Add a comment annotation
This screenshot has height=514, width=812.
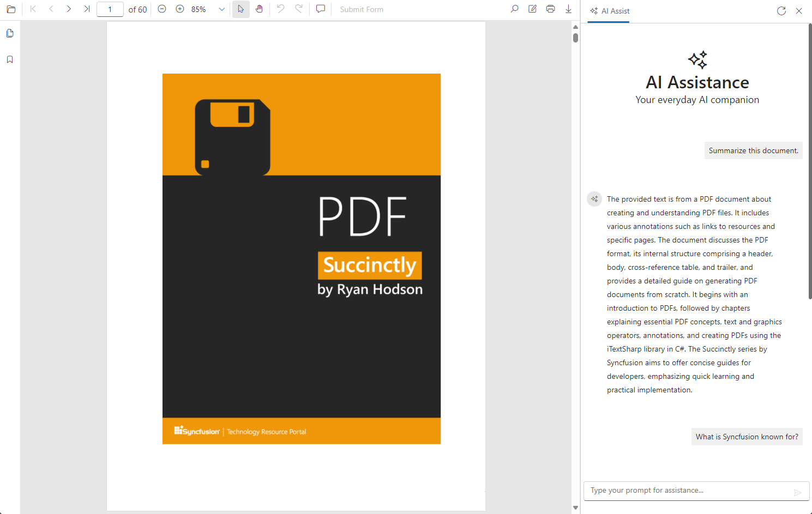pyautogui.click(x=321, y=9)
